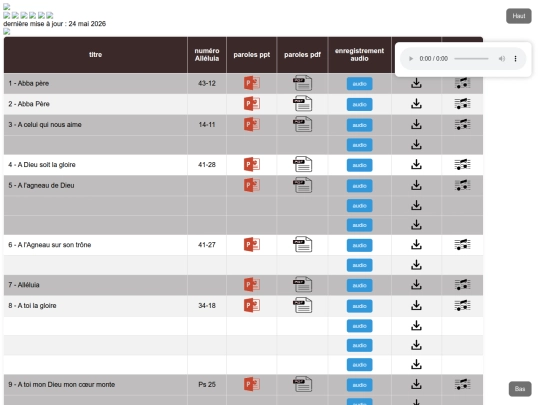
Task: Open sheet music for 2 - Abba Père
Action: pos(463,104)
